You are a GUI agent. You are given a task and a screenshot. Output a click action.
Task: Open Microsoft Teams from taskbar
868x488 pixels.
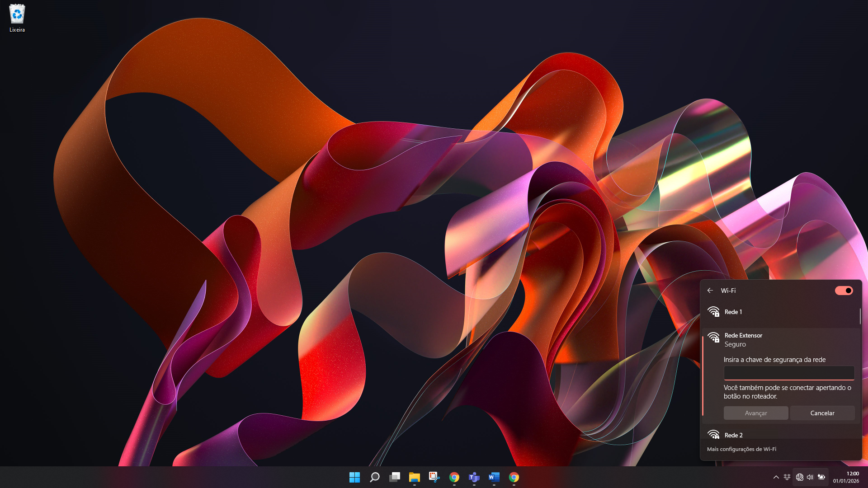[474, 477]
